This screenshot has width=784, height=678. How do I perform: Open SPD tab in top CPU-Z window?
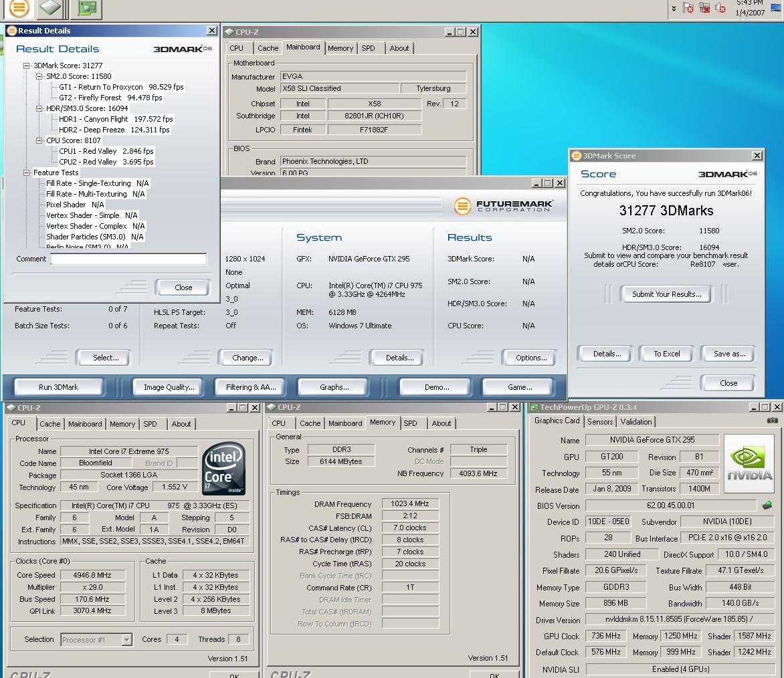[368, 48]
